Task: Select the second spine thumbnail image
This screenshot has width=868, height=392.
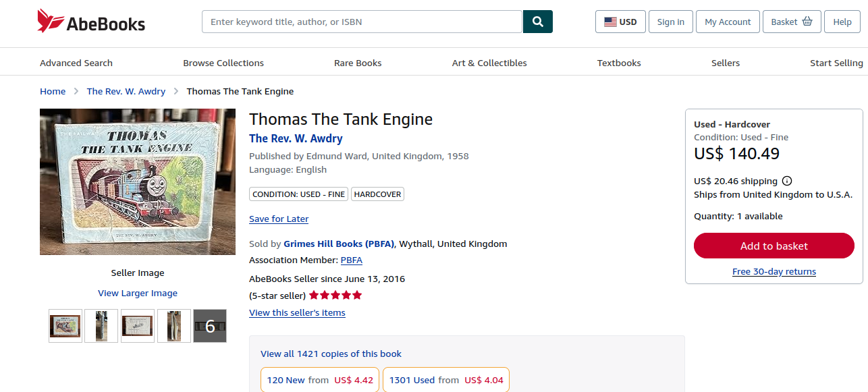Action: tap(101, 326)
